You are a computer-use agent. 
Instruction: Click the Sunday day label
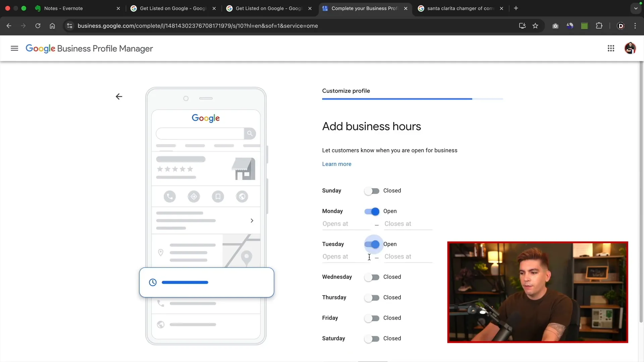pyautogui.click(x=331, y=191)
